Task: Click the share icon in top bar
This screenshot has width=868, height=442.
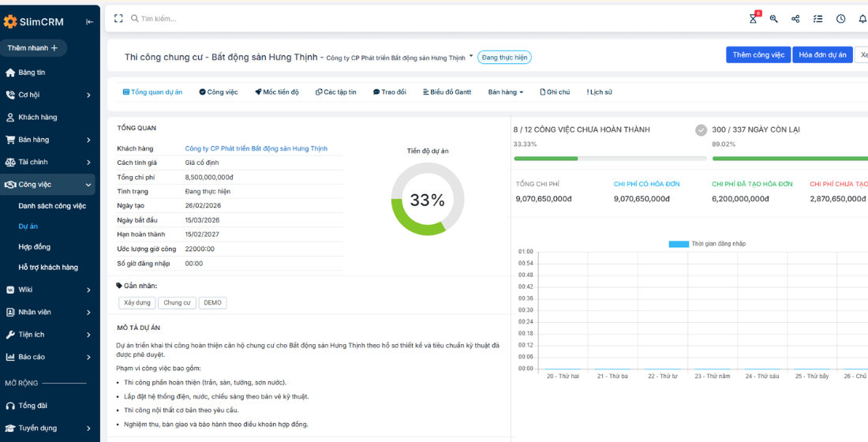Action: pos(795,19)
